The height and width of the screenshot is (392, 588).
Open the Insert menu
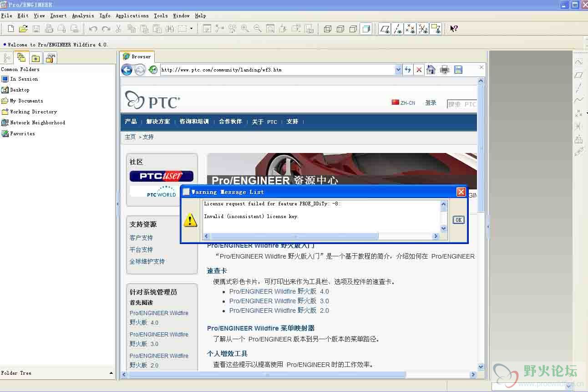point(58,15)
